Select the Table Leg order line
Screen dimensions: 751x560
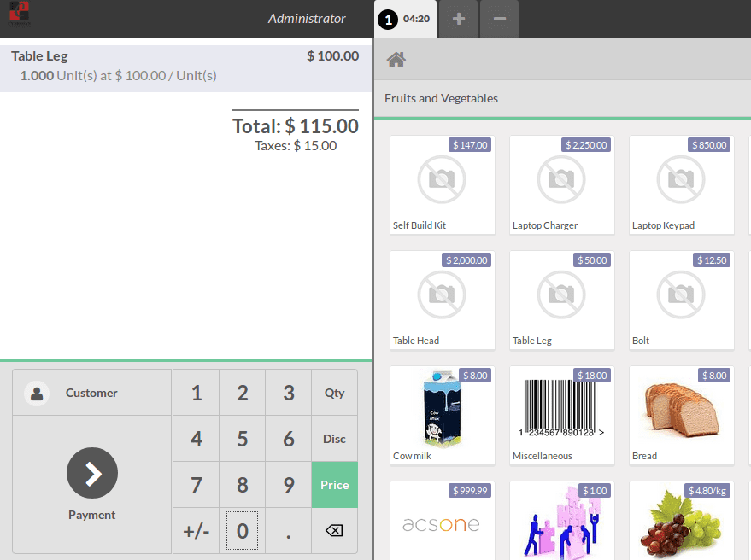tap(185, 68)
